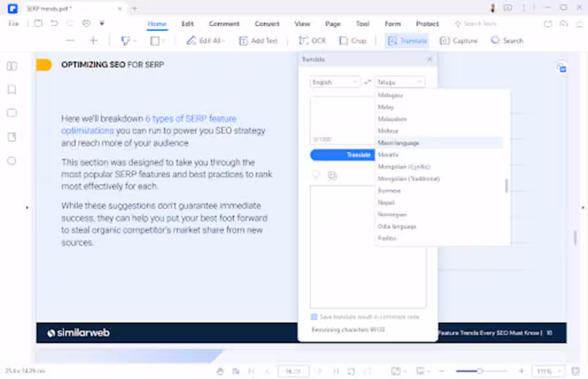The width and height of the screenshot is (588, 379).
Task: Switch to the Edit tab
Action: (x=188, y=24)
